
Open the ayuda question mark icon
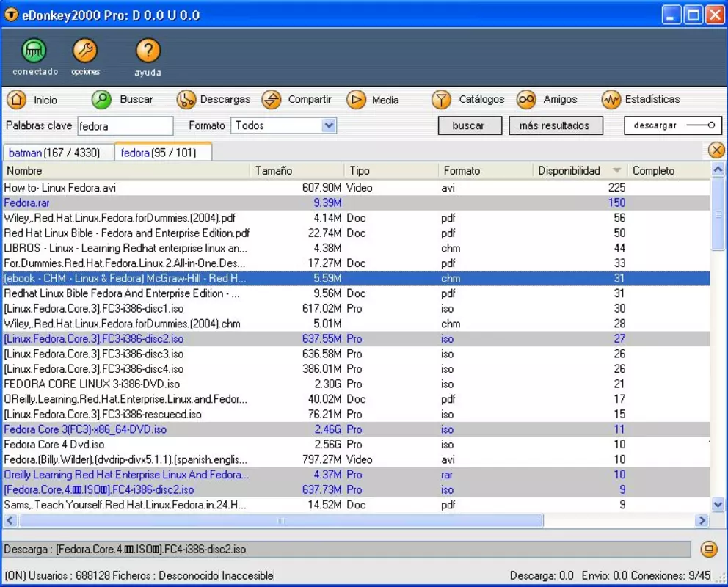point(148,50)
